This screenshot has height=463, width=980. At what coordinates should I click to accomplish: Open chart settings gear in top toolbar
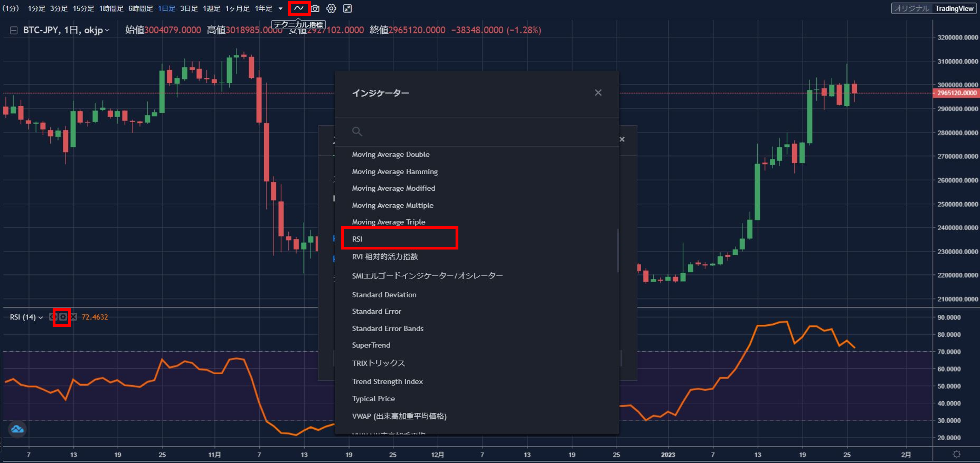pos(331,8)
